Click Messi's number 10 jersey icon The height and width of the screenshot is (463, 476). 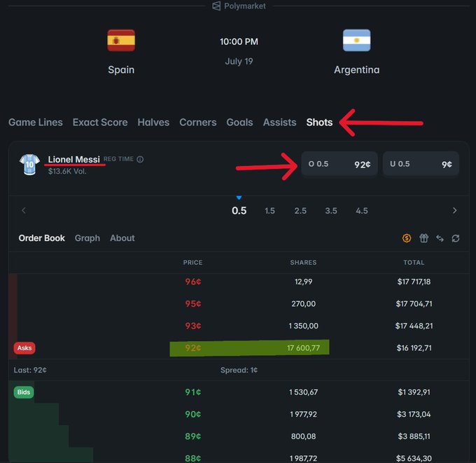tap(29, 165)
